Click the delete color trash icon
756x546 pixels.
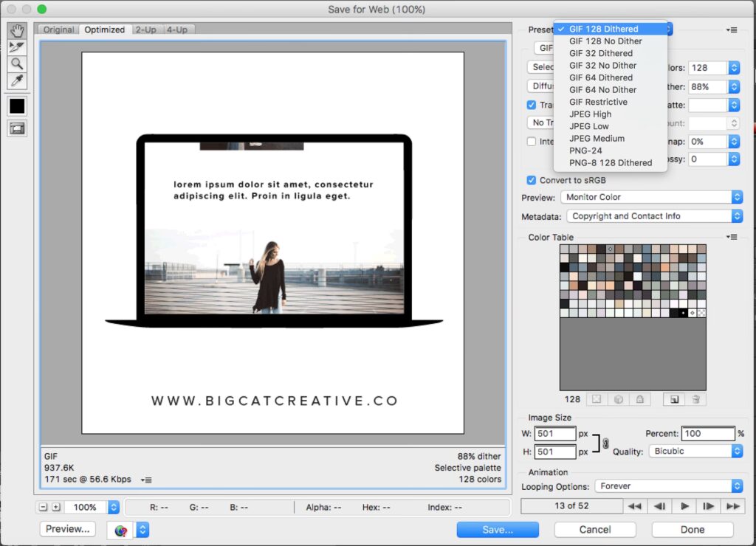pos(695,399)
